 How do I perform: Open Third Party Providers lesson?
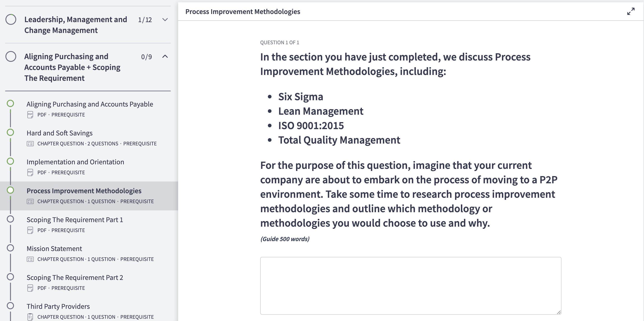[x=58, y=306]
